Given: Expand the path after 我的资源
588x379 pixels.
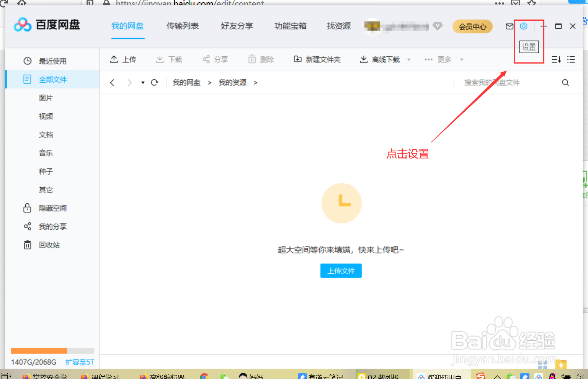Looking at the screenshot, I should pos(255,83).
